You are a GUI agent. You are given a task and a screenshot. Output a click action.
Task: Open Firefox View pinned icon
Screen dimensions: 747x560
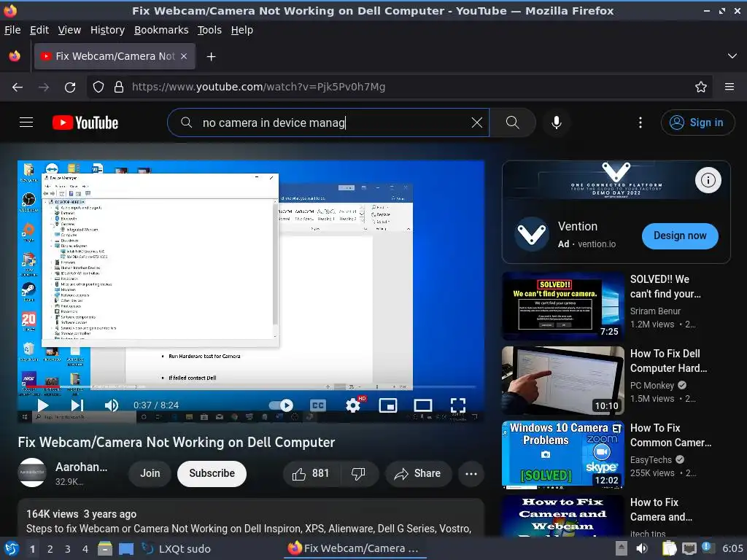coord(15,56)
